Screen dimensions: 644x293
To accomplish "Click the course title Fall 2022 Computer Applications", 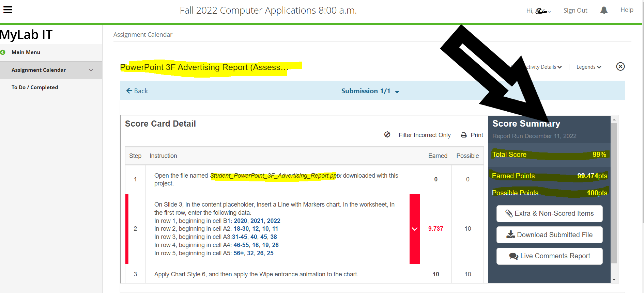I will pos(268,11).
